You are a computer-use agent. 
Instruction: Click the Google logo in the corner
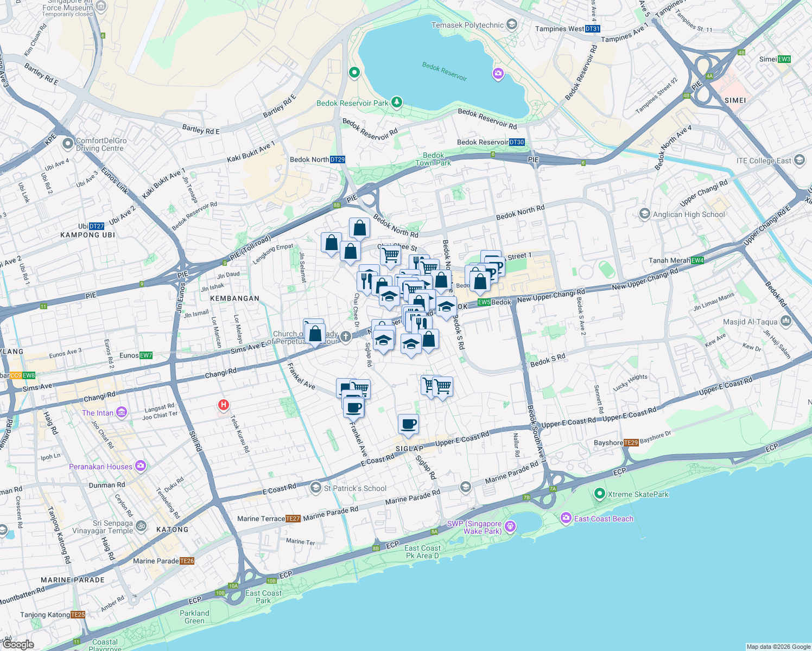[17, 644]
